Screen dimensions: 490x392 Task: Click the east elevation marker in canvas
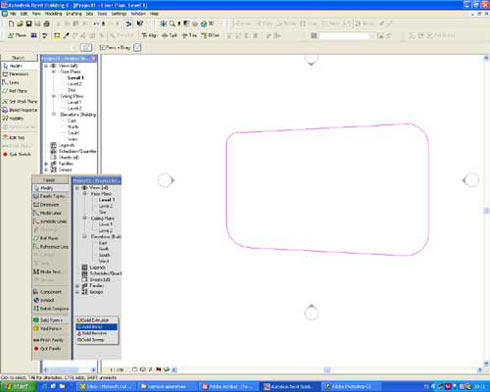click(471, 180)
